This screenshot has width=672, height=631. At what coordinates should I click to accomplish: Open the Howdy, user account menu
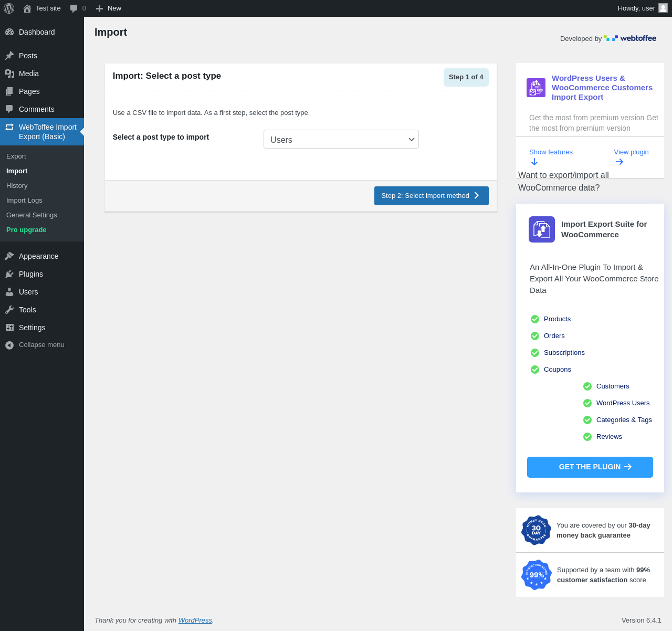click(x=643, y=8)
